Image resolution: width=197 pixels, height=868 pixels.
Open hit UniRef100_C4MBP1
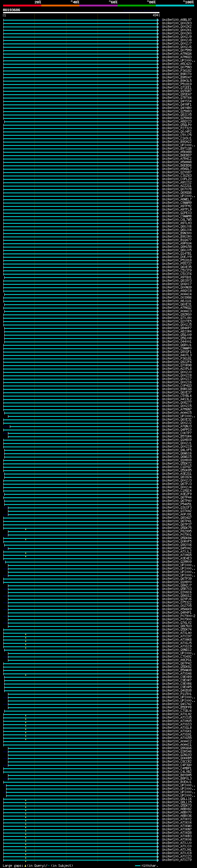(x=176, y=769)
